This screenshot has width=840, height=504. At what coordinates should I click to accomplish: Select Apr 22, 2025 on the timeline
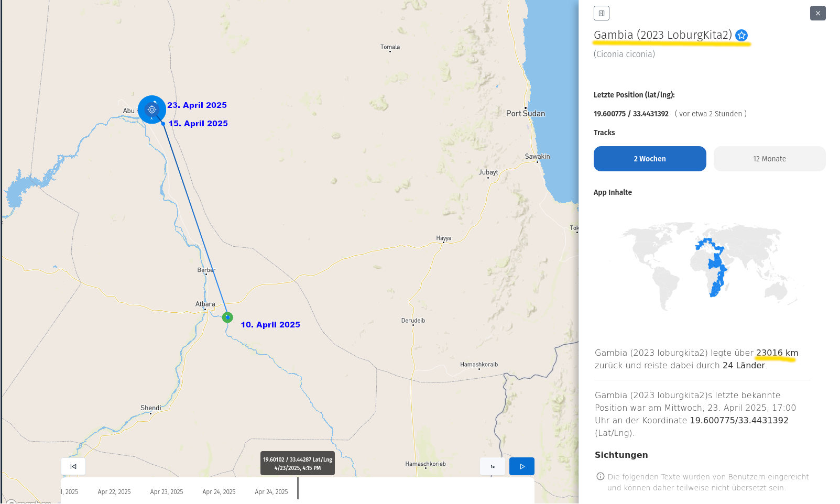click(x=114, y=492)
